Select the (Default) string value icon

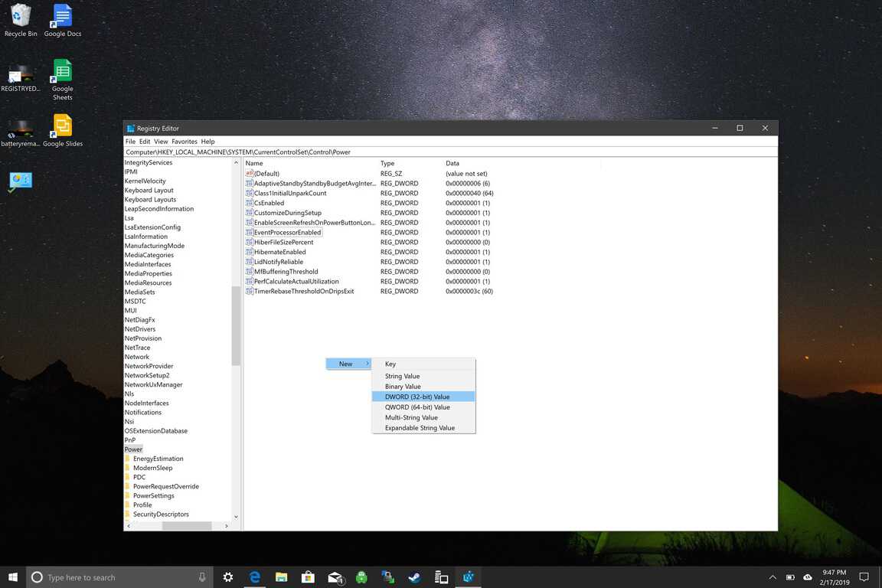[x=250, y=174]
